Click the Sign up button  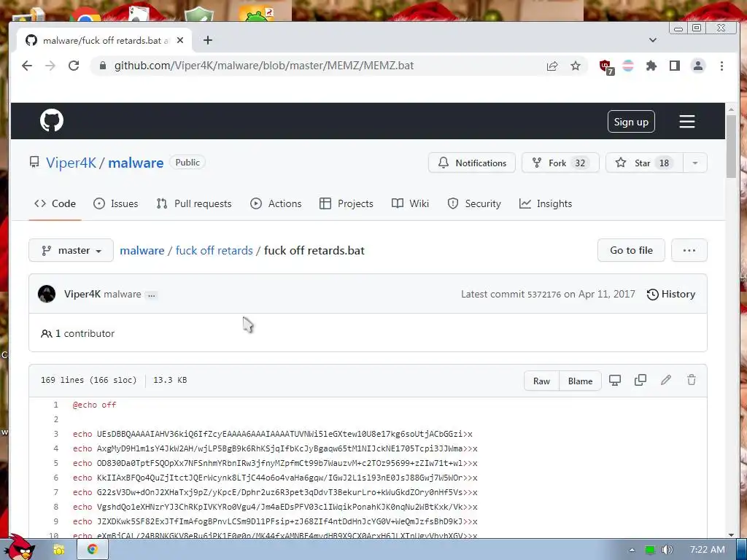tap(631, 122)
